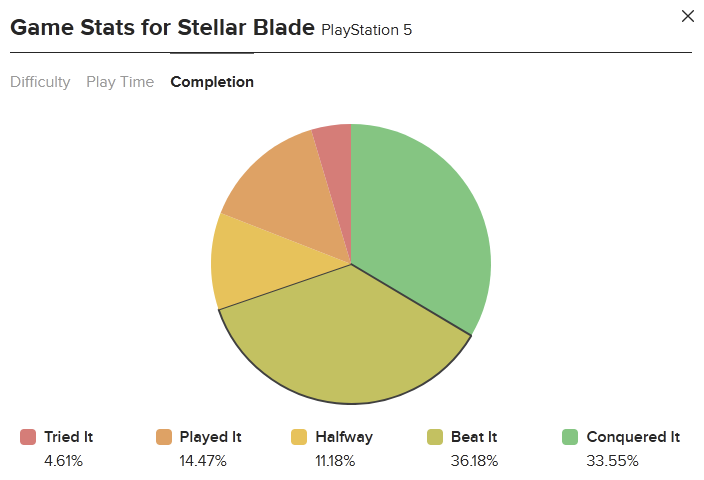The image size is (704, 480).
Task: Click the Beat It olive legend swatch
Action: (x=435, y=437)
